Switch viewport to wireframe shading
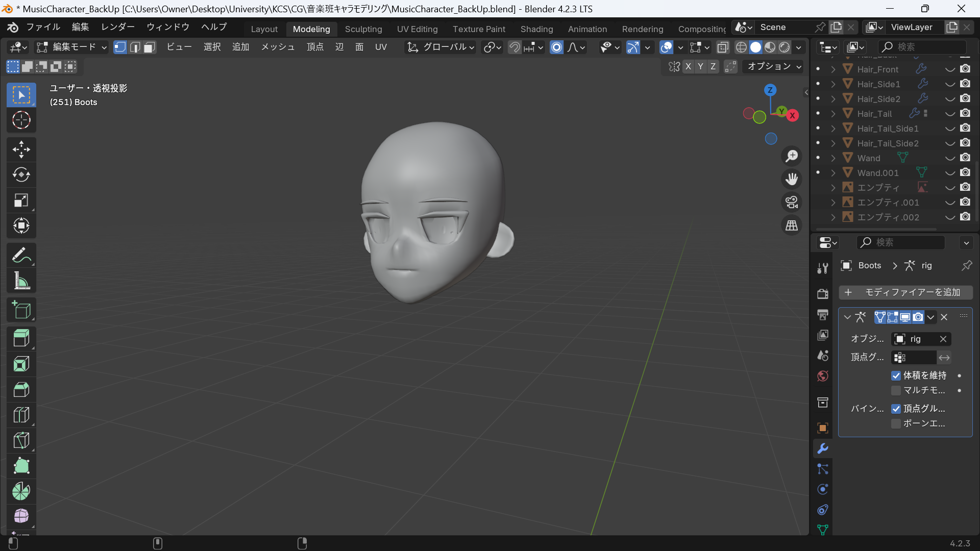Screen dimensions: 980x551 (x=741, y=47)
